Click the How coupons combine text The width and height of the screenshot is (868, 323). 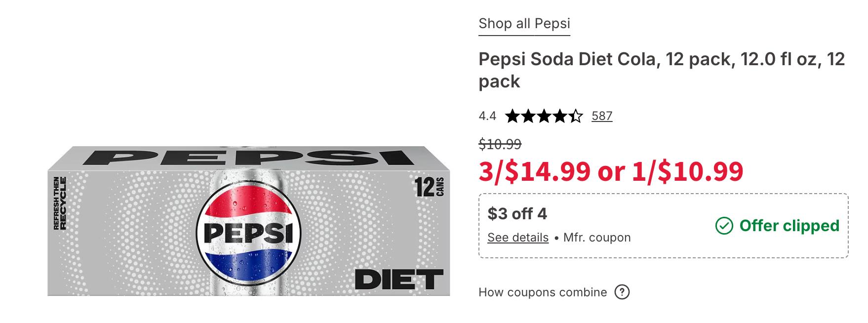(x=542, y=292)
